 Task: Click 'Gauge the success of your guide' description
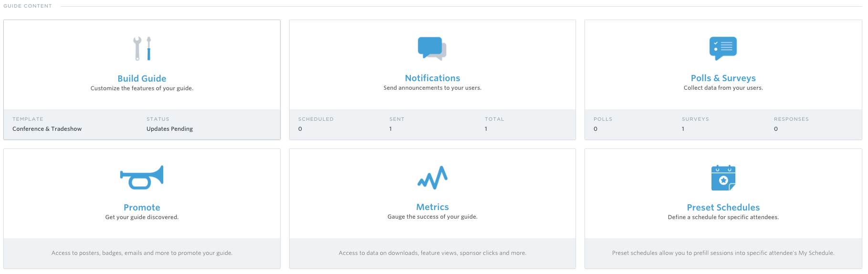coord(432,217)
